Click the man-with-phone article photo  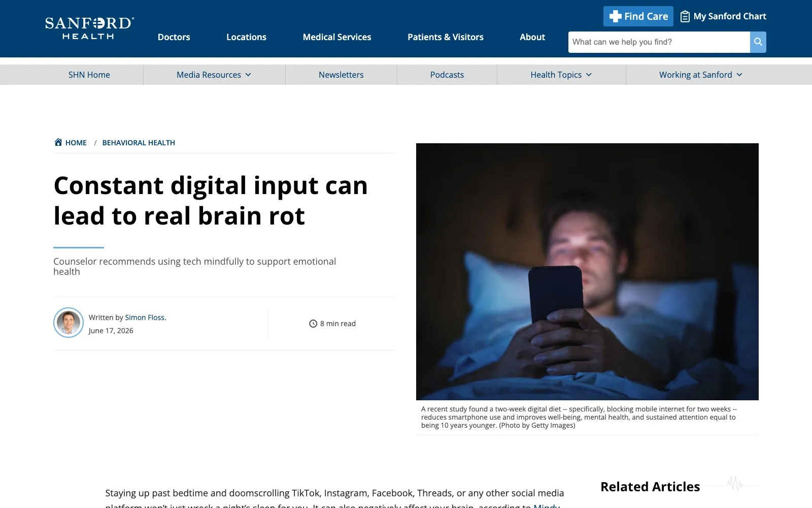pyautogui.click(x=587, y=272)
